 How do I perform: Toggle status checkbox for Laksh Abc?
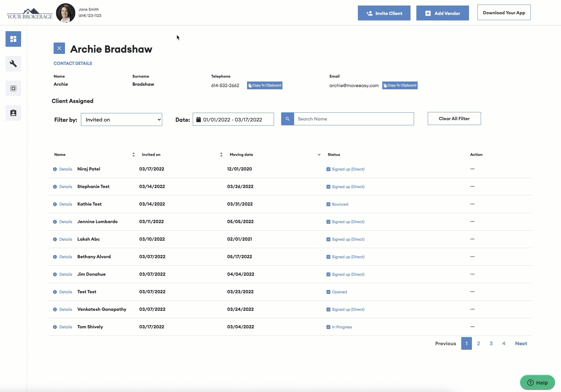point(328,239)
